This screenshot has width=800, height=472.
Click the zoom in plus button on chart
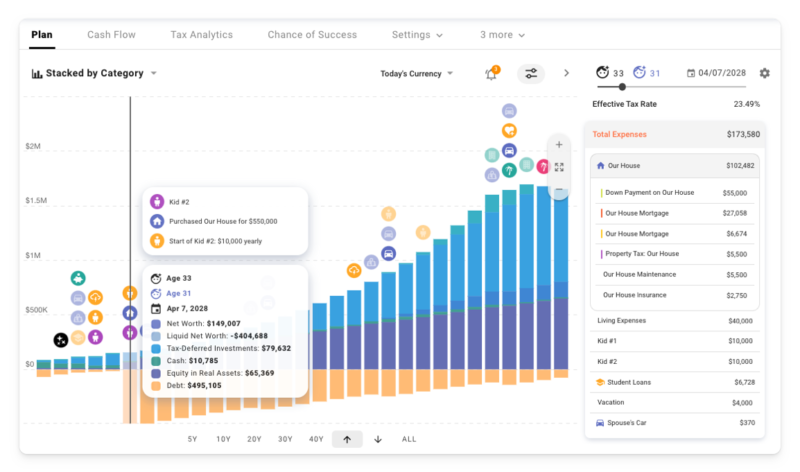click(559, 145)
